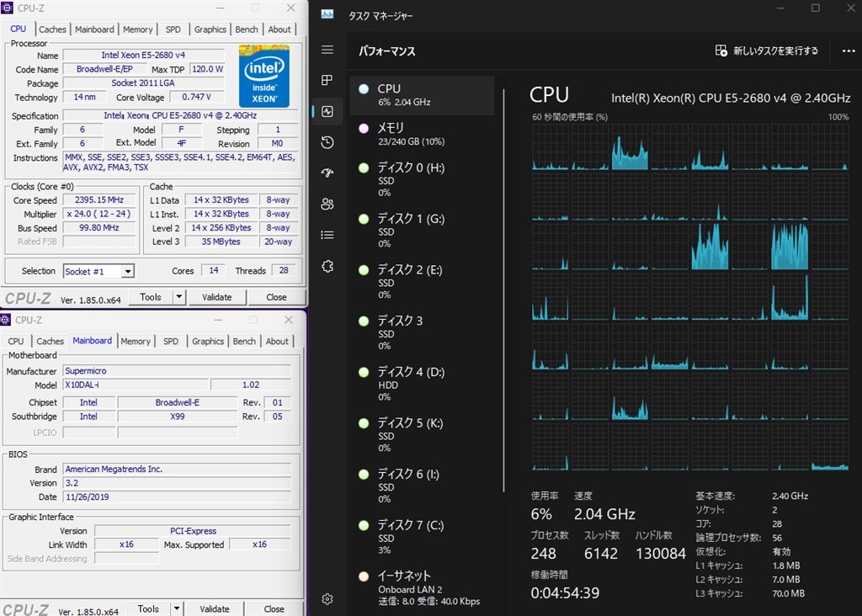Click the run new task icon
Viewport: 862px width, 616px height.
click(x=721, y=50)
